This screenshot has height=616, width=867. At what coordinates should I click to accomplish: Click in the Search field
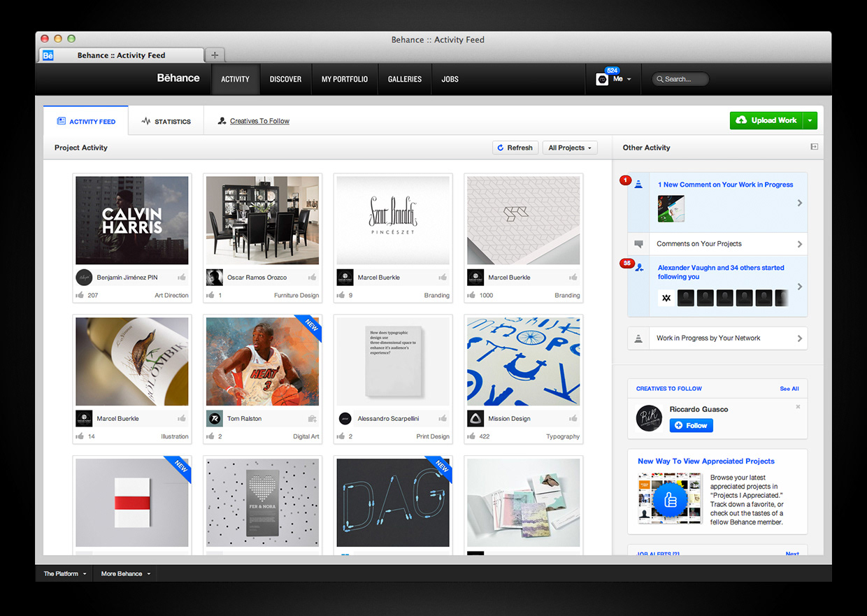[680, 79]
